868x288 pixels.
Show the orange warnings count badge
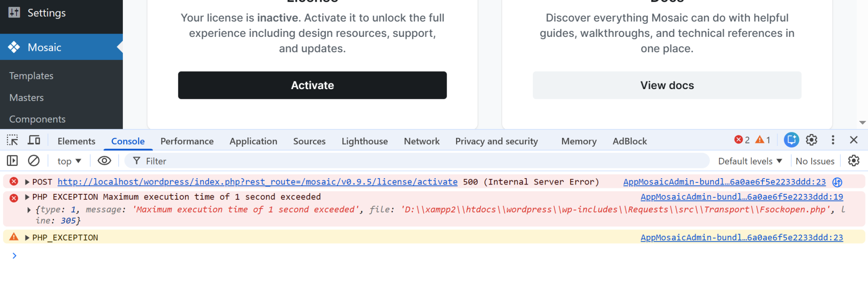pyautogui.click(x=763, y=140)
